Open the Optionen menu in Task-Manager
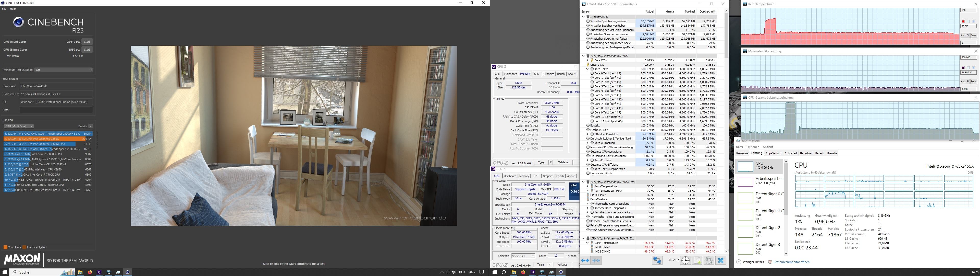980x276 pixels. point(753,147)
